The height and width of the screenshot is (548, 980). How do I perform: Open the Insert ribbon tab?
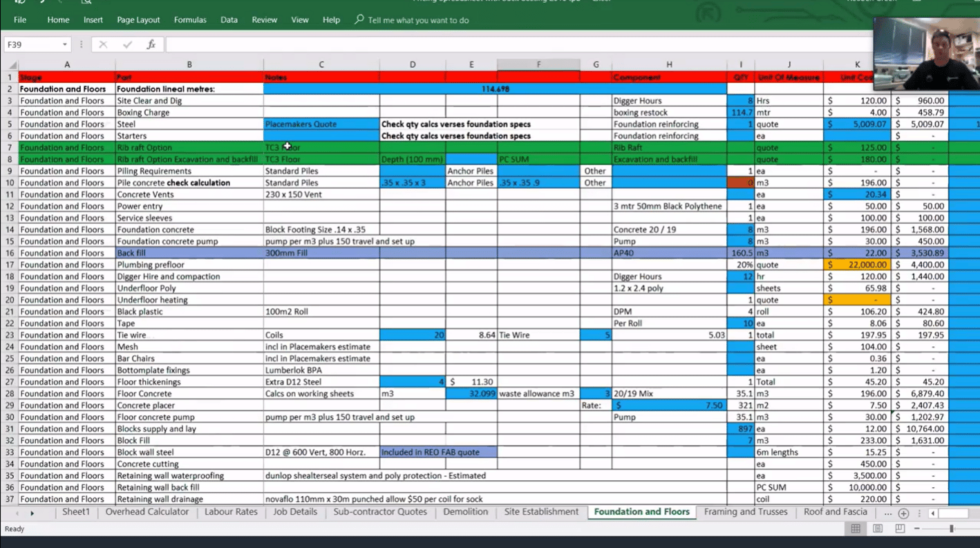coord(93,20)
